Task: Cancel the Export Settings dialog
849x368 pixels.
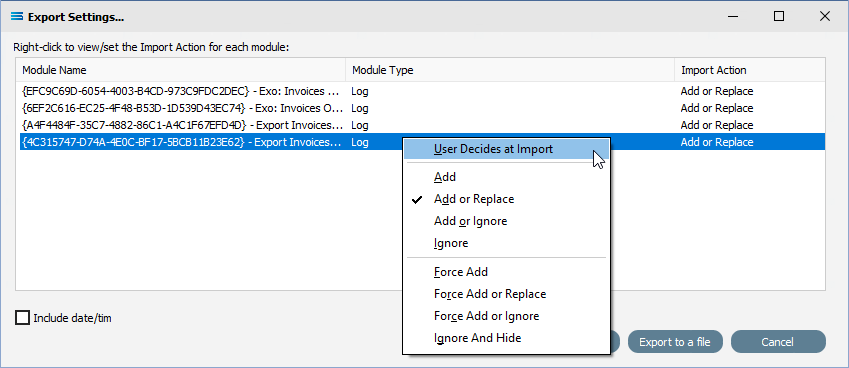Action: coord(778,342)
